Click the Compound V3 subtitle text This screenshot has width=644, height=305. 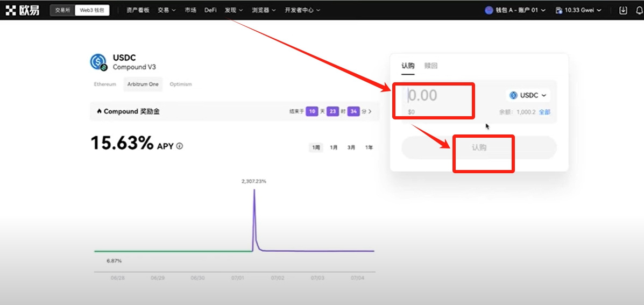(x=135, y=67)
